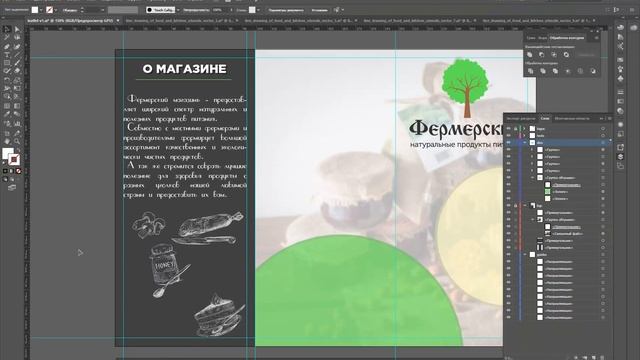Click the О МАГАЗИНЕ heading on artboard
This screenshot has height=360, width=640.
184,69
